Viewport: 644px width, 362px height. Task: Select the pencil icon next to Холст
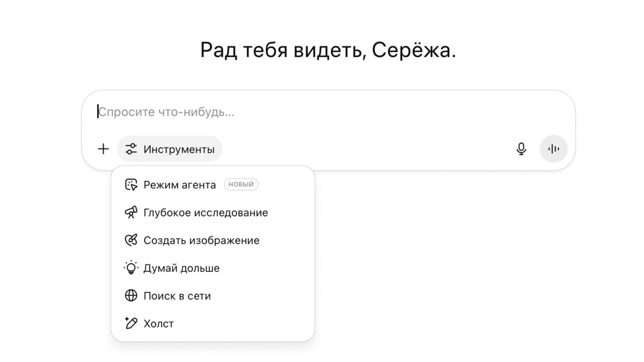tap(131, 323)
